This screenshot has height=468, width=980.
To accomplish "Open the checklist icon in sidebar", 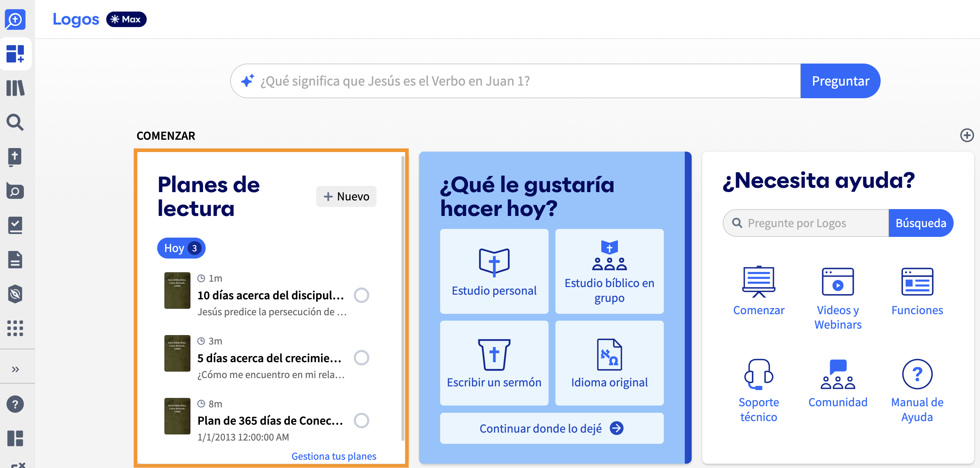I will 15,225.
